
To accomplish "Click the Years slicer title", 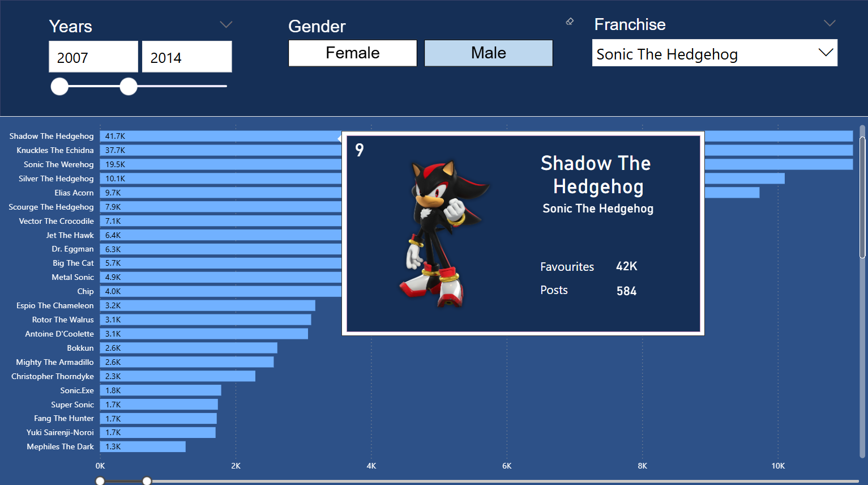I will 70,26.
